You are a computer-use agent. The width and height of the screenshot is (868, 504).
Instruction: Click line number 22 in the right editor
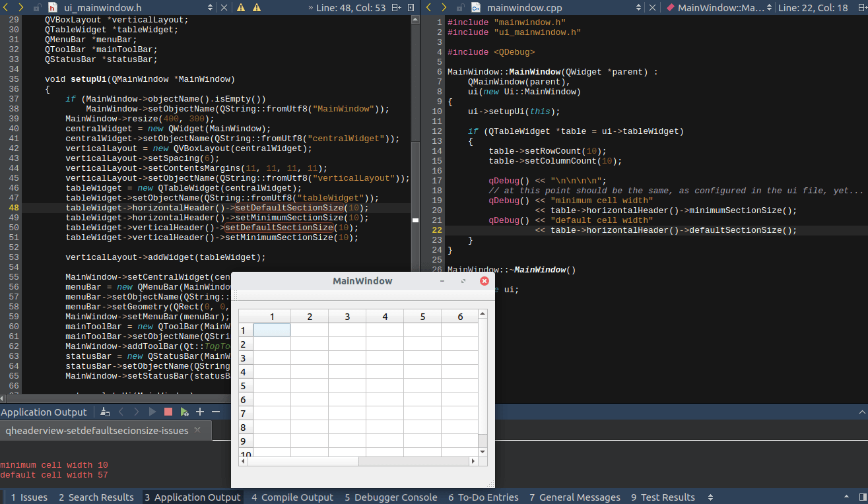[x=436, y=230]
